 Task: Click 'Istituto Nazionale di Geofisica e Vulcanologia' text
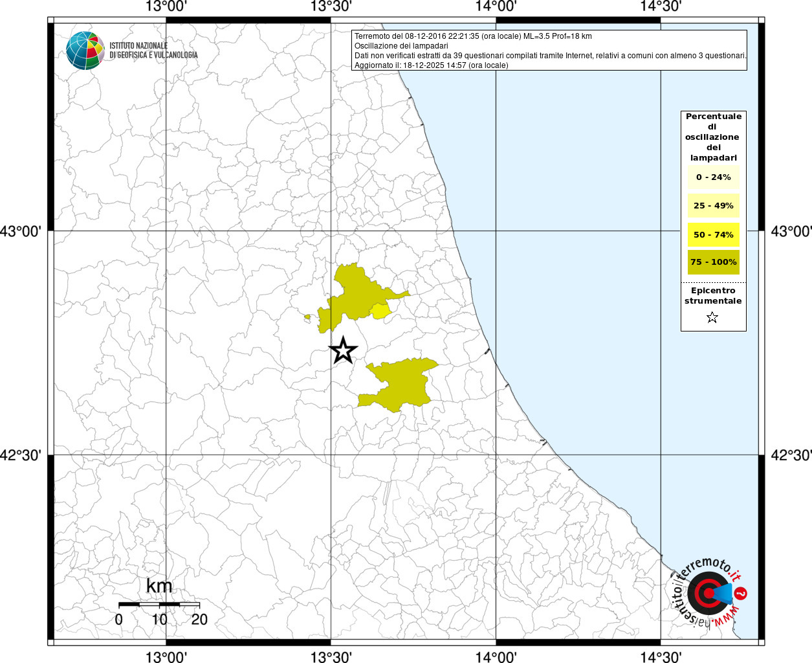click(153, 51)
